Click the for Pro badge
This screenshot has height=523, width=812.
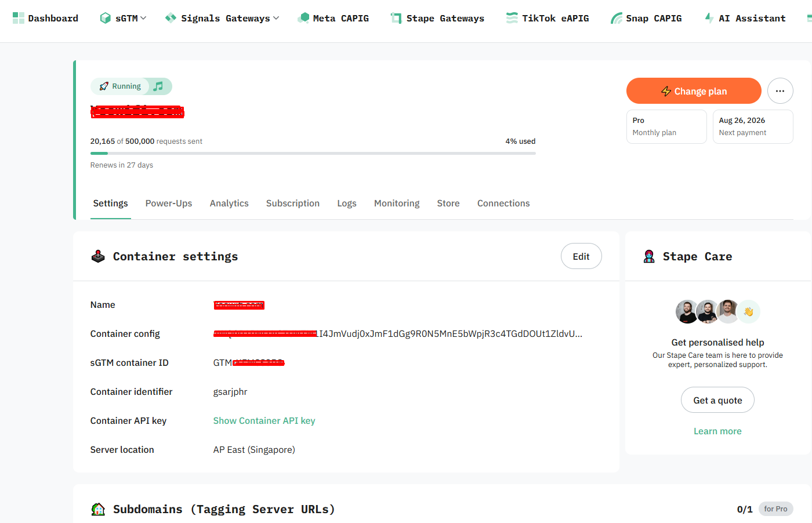[x=775, y=509]
